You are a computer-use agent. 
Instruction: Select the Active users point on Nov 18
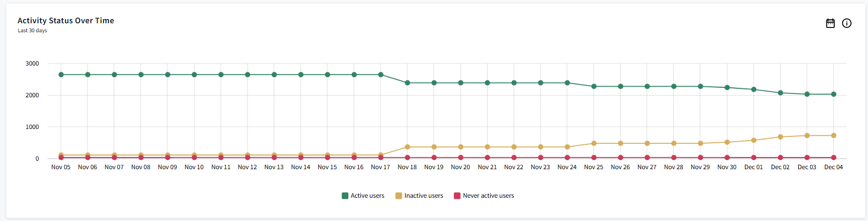407,83
